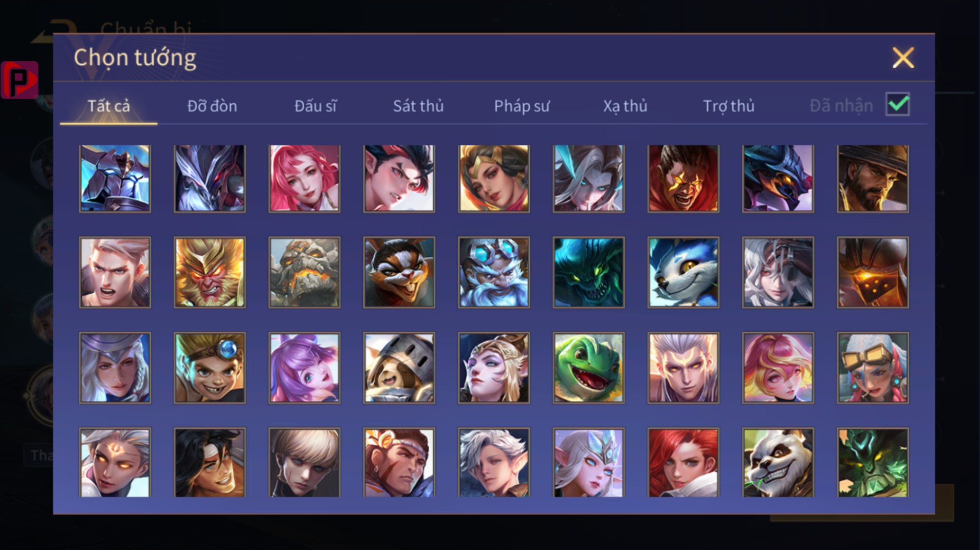Switch to the Trợ thủ tab
The width and height of the screenshot is (980, 550).
click(x=728, y=106)
